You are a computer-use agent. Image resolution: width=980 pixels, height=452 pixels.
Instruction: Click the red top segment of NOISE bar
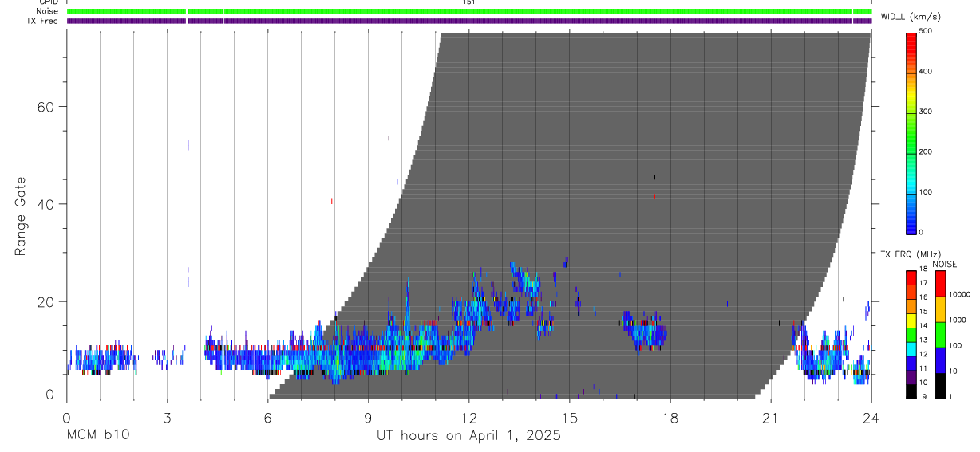(x=941, y=284)
